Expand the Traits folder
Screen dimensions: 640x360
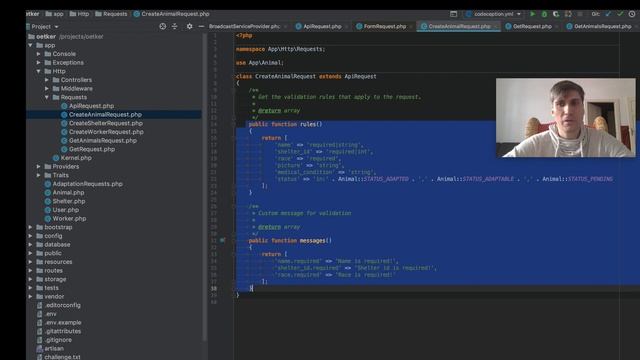click(39, 175)
